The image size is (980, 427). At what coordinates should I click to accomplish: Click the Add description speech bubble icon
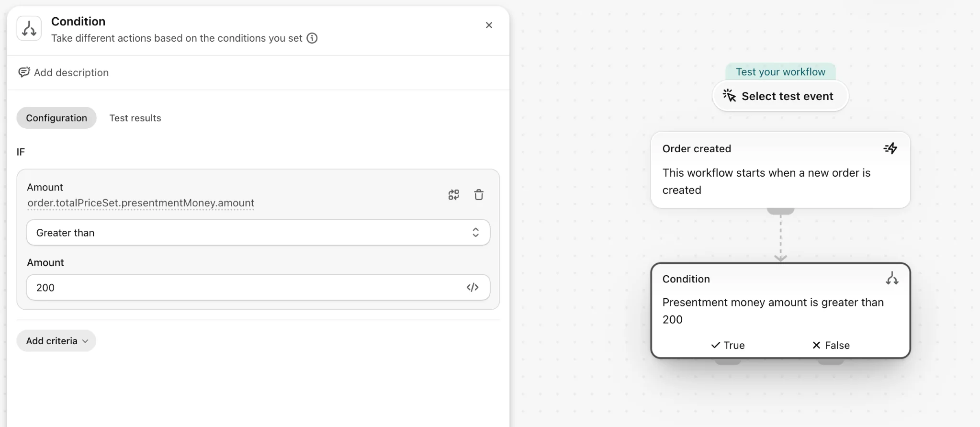(24, 72)
